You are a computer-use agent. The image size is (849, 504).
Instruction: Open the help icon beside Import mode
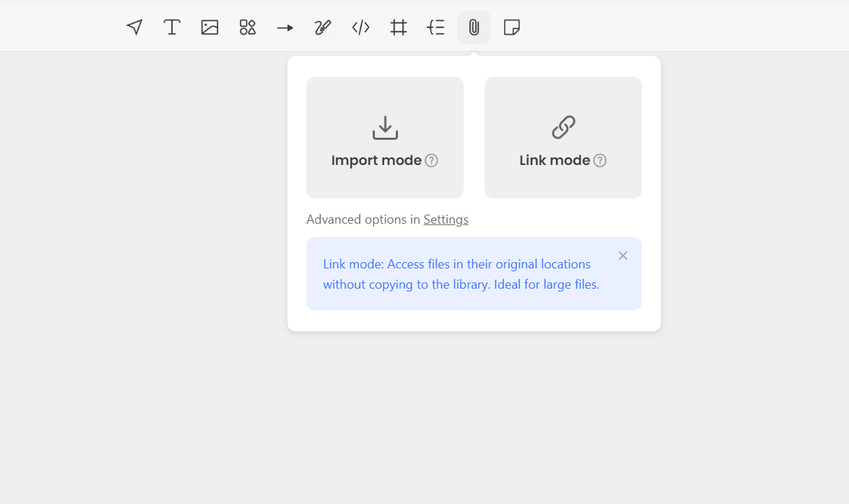click(431, 161)
